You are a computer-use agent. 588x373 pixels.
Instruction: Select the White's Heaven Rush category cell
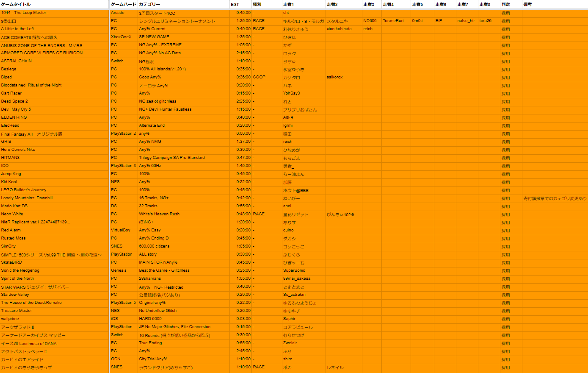(x=184, y=214)
